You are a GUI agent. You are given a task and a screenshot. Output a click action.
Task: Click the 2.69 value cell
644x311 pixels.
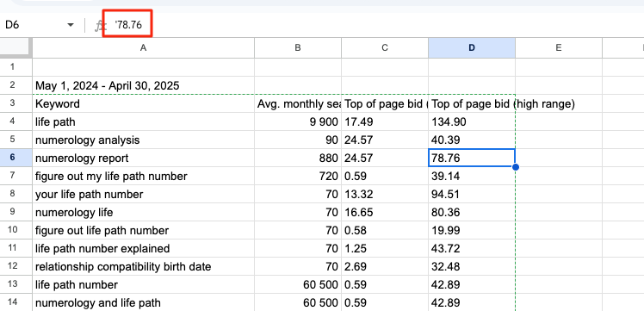[385, 266]
